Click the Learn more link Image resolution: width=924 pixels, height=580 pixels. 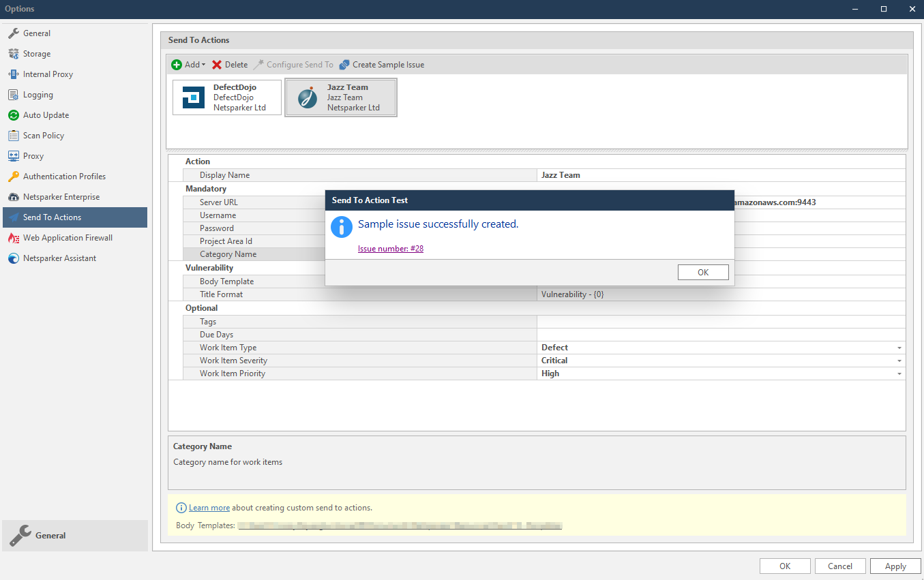click(209, 507)
